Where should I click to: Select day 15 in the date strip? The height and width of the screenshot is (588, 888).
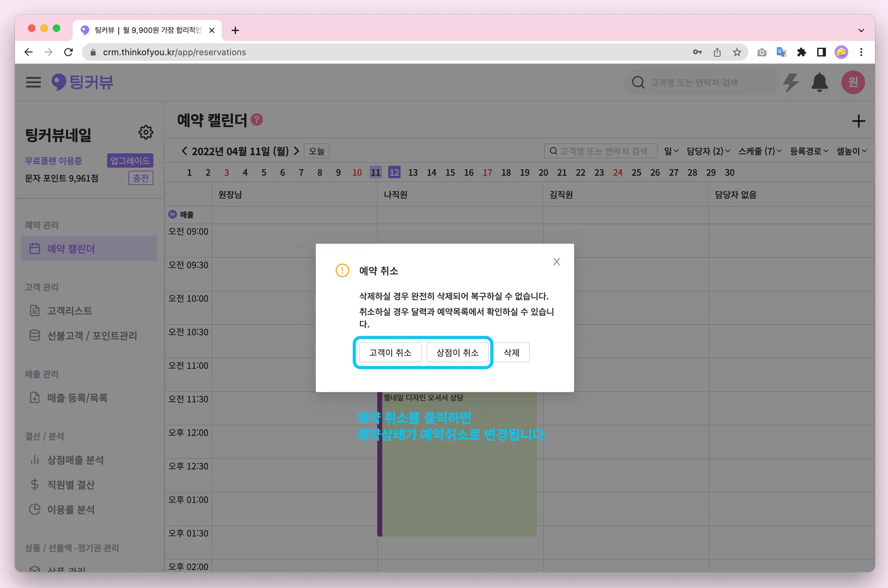(450, 173)
